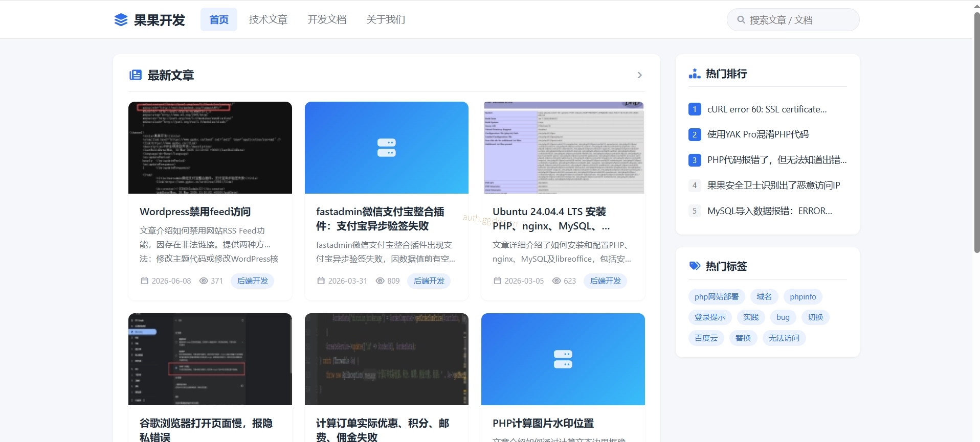Select the phpinfo tag

coord(803,297)
